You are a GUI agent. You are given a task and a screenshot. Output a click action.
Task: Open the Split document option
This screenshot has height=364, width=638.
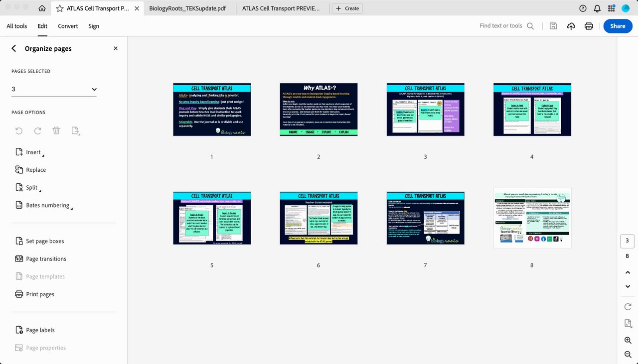[28, 188]
